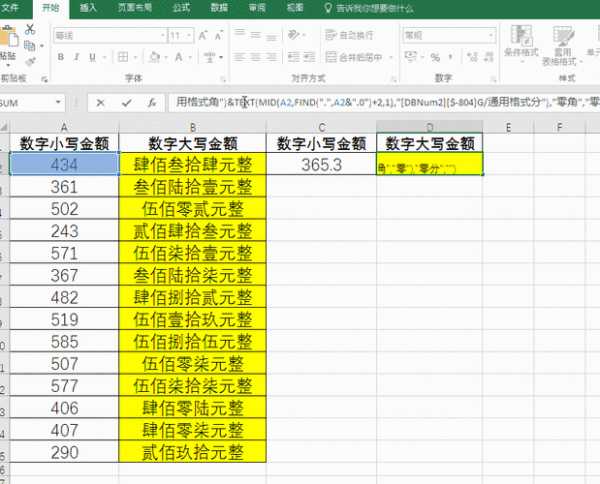Click the Top Align icon

(x=240, y=35)
